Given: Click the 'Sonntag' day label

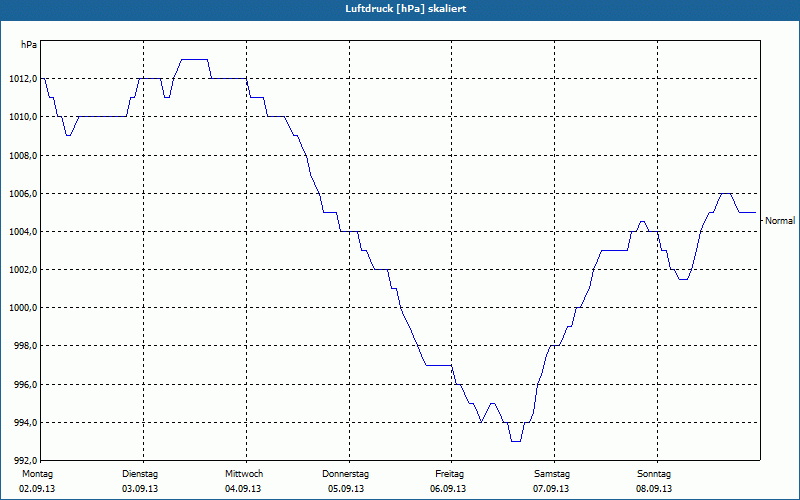Looking at the screenshot, I should pyautogui.click(x=654, y=474).
